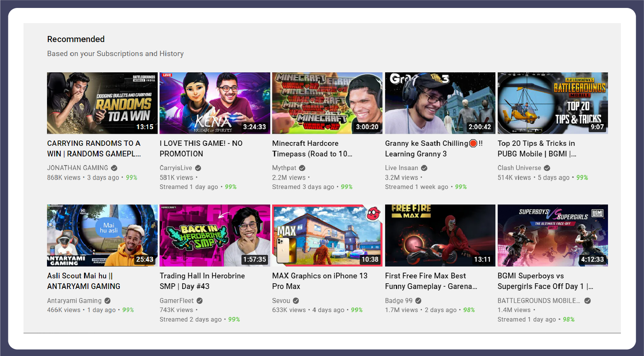Open the KENA Bridge of Spirits stream thumbnail
Image resolution: width=644 pixels, height=356 pixels.
pos(215,103)
